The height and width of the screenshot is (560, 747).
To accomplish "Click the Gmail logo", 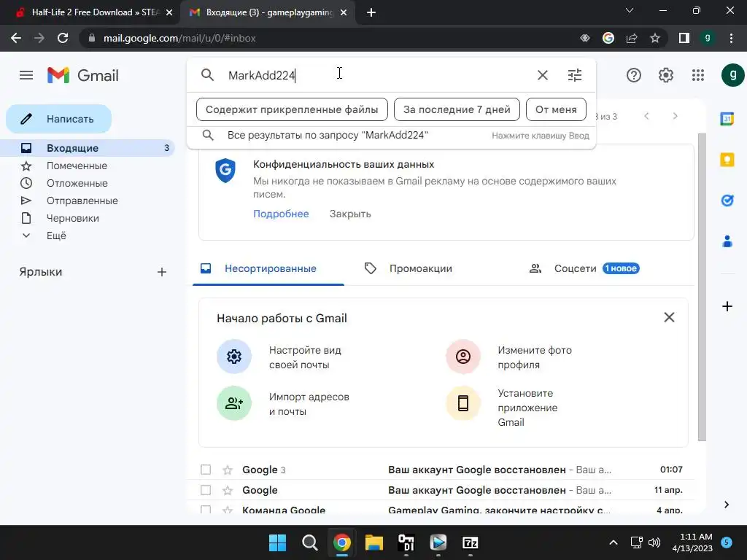I will pos(83,75).
